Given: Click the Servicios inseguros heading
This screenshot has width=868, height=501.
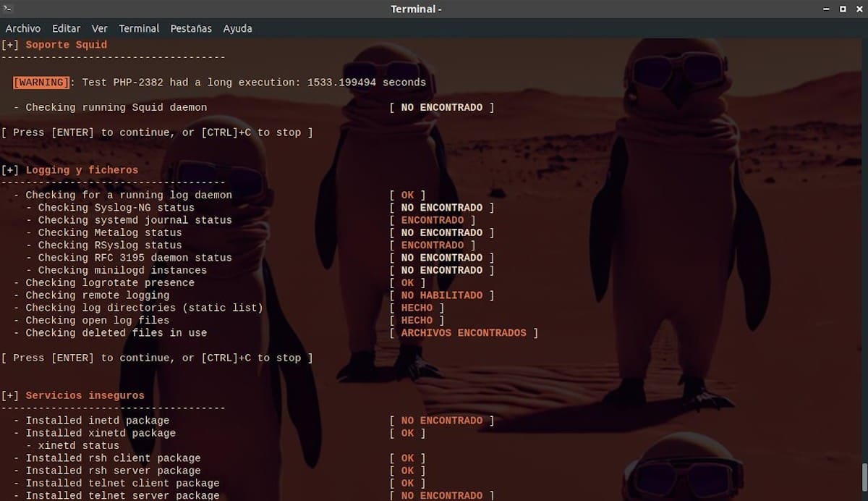Looking at the screenshot, I should pos(85,395).
